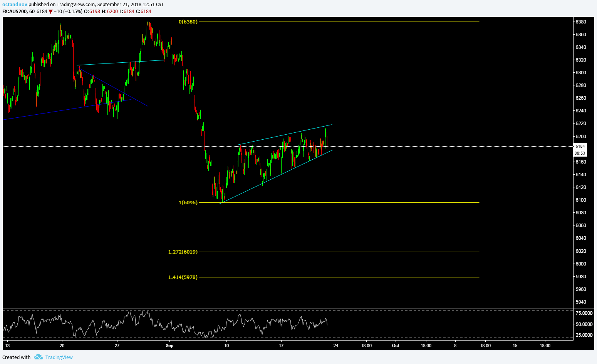Click the 27 date label on time axis
The image size is (597, 364).
pos(117,346)
